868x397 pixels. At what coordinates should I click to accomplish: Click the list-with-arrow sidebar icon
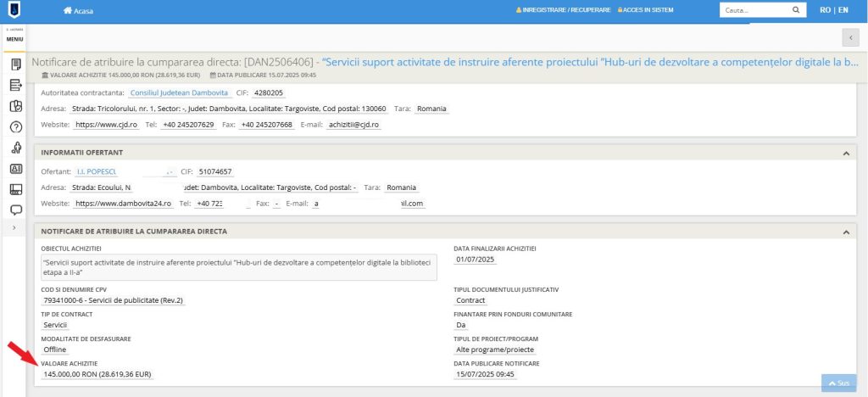pyautogui.click(x=15, y=85)
